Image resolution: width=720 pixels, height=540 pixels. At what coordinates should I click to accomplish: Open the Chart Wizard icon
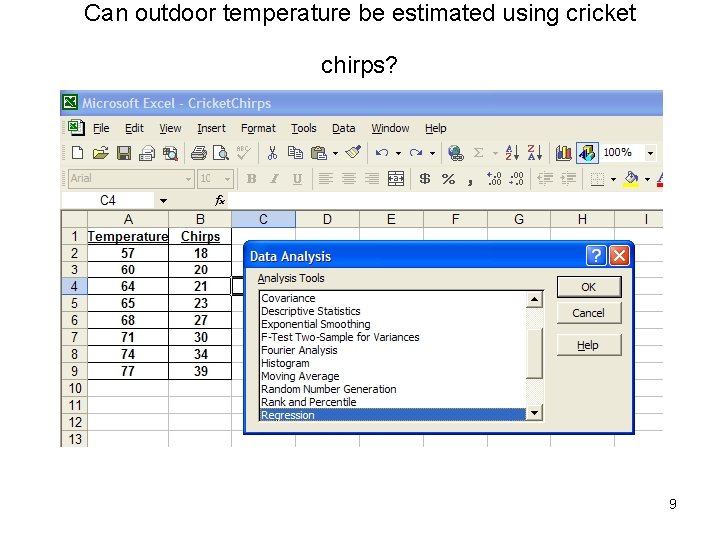pos(563,153)
